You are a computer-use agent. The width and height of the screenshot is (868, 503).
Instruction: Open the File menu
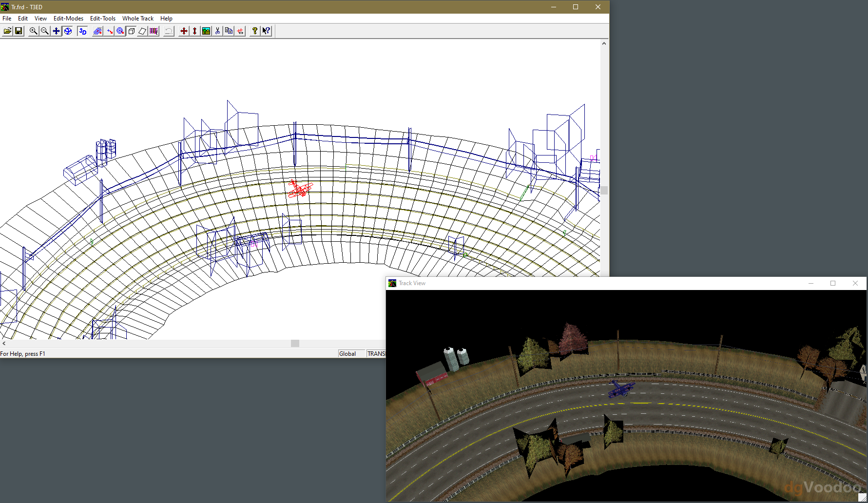pos(7,19)
